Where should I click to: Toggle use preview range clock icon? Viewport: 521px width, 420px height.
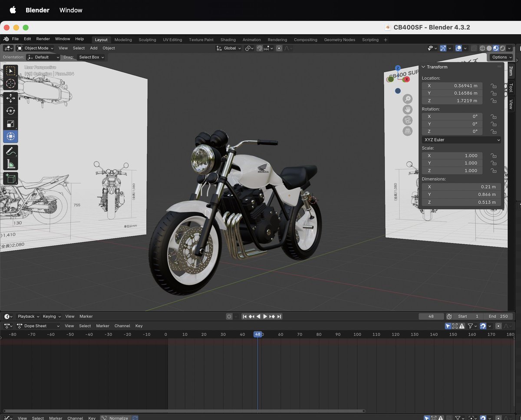coord(449,317)
